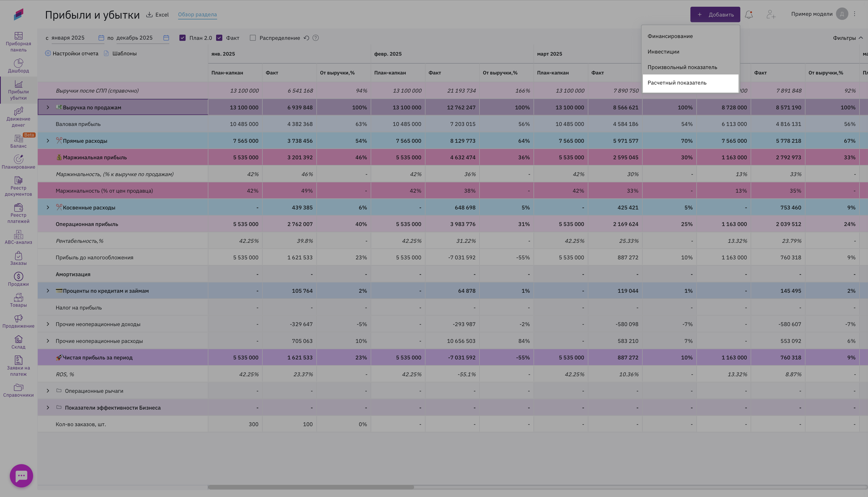The width and height of the screenshot is (868, 497).
Task: Select Расчетный показатель from the menu
Action: pos(677,83)
